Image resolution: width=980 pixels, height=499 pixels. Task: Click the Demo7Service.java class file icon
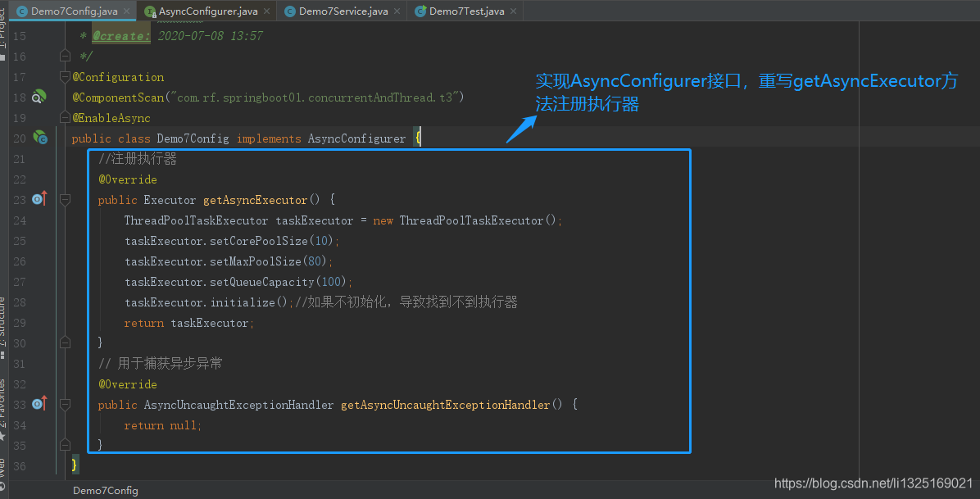pos(290,11)
